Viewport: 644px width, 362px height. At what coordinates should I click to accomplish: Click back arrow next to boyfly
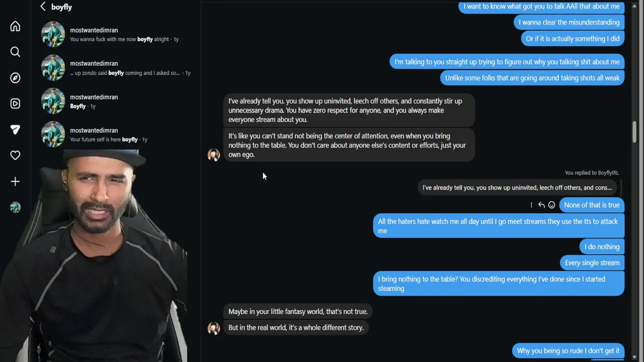pos(43,7)
